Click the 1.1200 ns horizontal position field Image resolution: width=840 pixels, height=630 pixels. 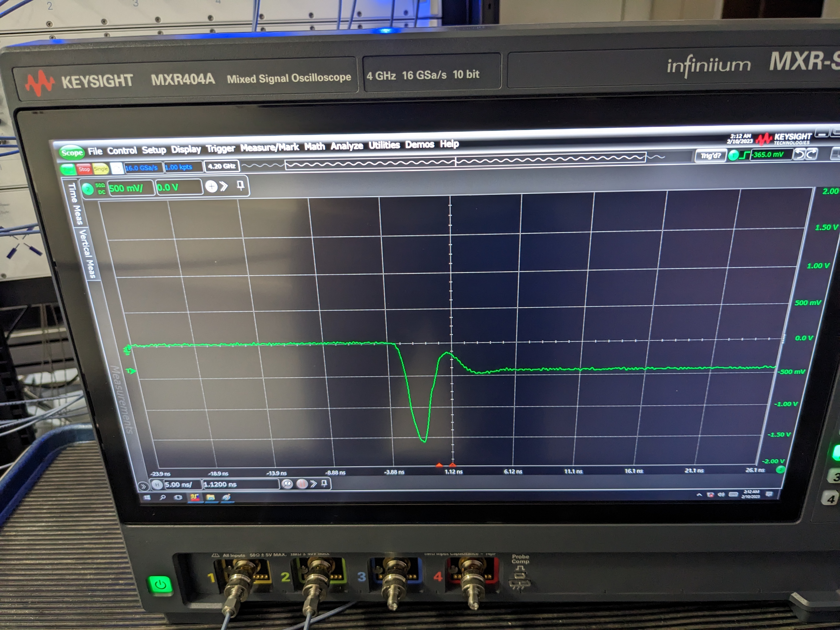[241, 484]
